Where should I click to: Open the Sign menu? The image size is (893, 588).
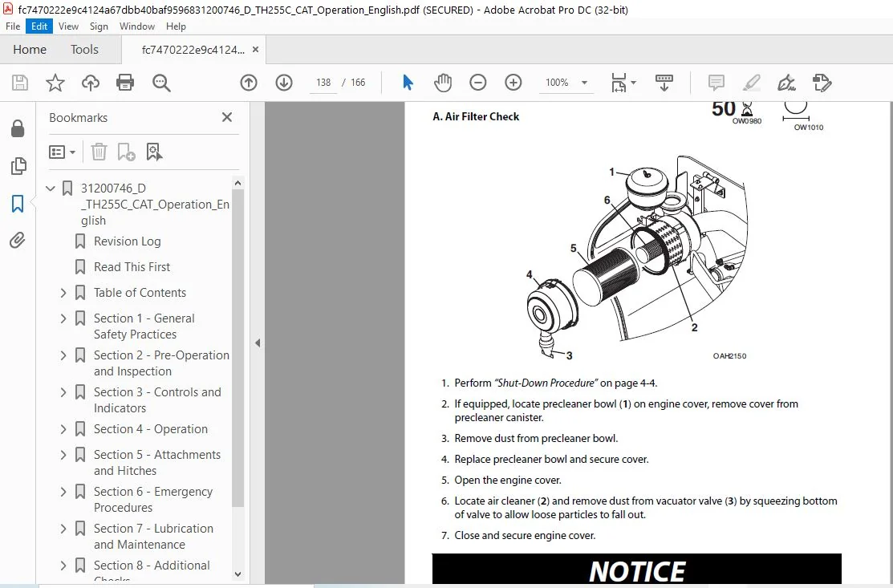99,26
